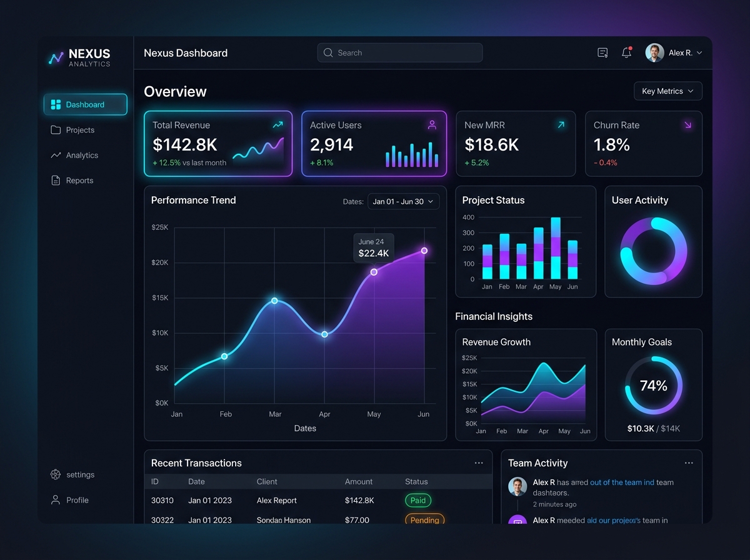The width and height of the screenshot is (750, 560).
Task: Open the Jan 01 - Jun 30 date dropdown
Action: (403, 201)
